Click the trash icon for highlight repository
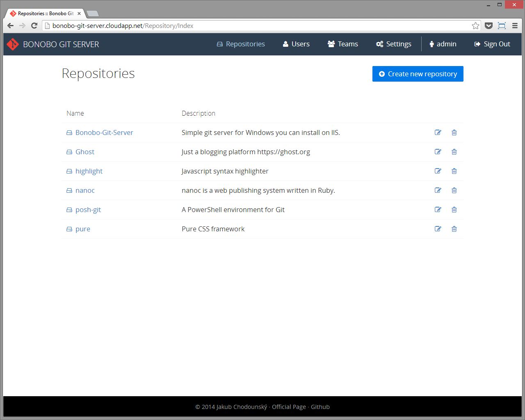 pyautogui.click(x=454, y=171)
